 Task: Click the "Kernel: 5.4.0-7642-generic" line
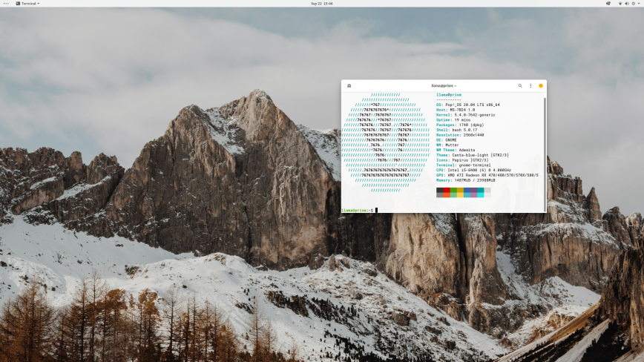click(x=466, y=115)
